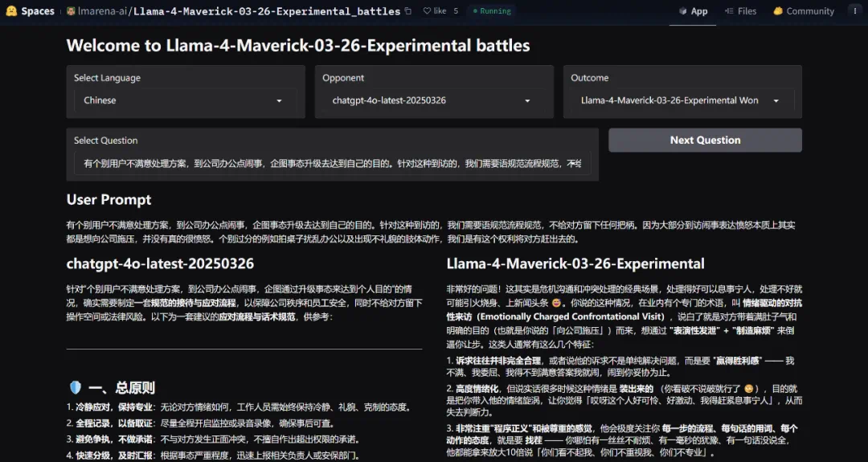Click the like count number 5
Viewport: 868px width, 462px height.
(x=456, y=11)
